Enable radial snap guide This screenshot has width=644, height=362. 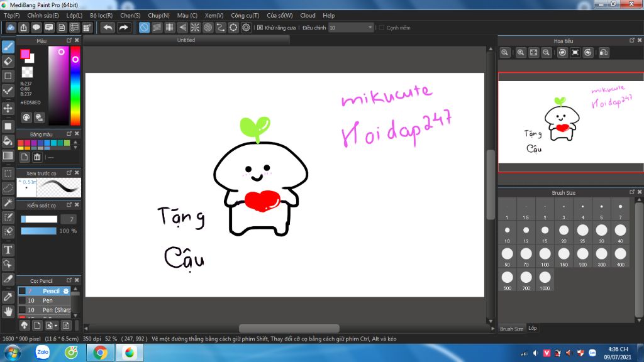[x=195, y=28]
